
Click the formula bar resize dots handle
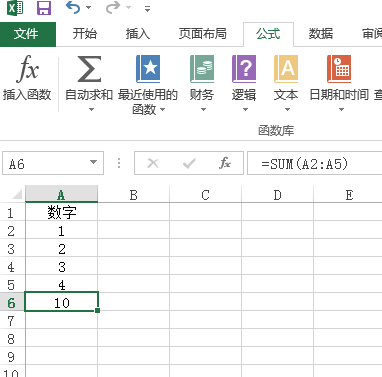[119, 163]
